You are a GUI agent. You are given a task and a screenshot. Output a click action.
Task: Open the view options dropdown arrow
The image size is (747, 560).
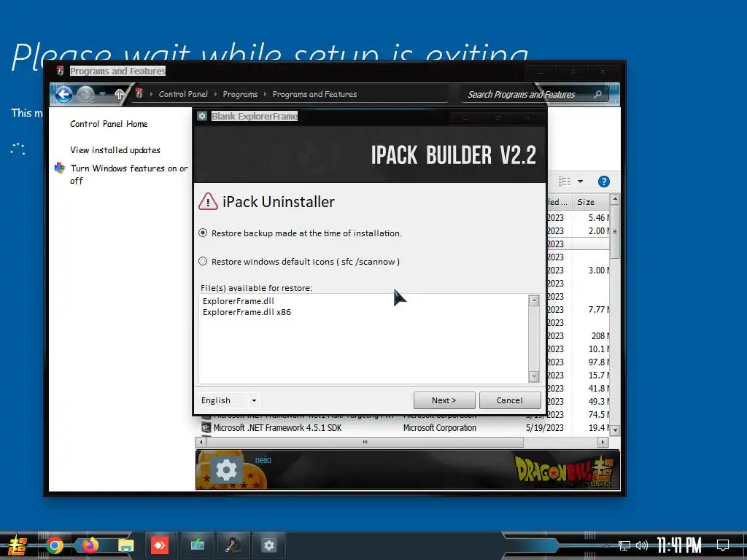coord(580,182)
